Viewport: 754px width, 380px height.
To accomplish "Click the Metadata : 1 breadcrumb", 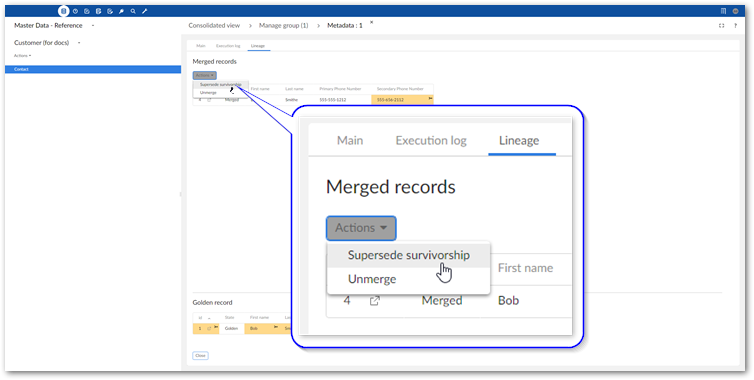I will coord(345,25).
